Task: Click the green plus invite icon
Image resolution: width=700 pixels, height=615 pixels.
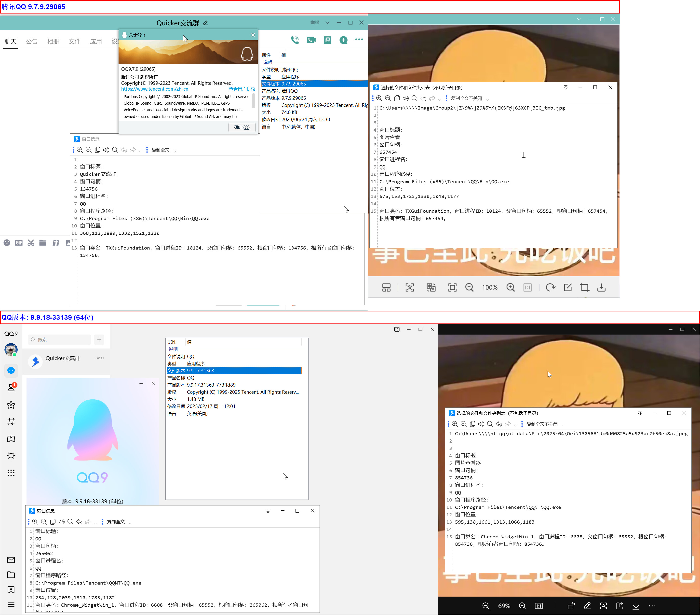Action: (x=343, y=40)
